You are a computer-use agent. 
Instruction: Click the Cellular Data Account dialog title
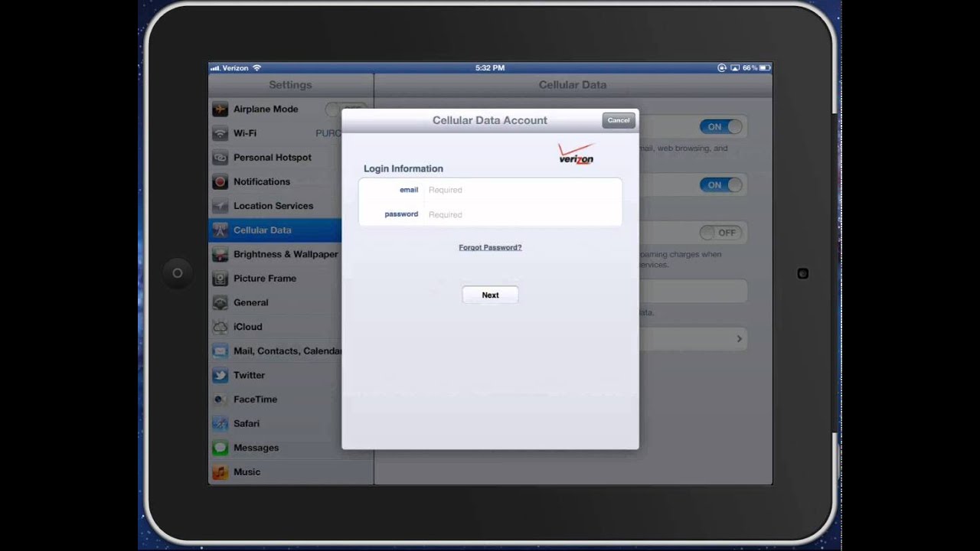tap(490, 120)
